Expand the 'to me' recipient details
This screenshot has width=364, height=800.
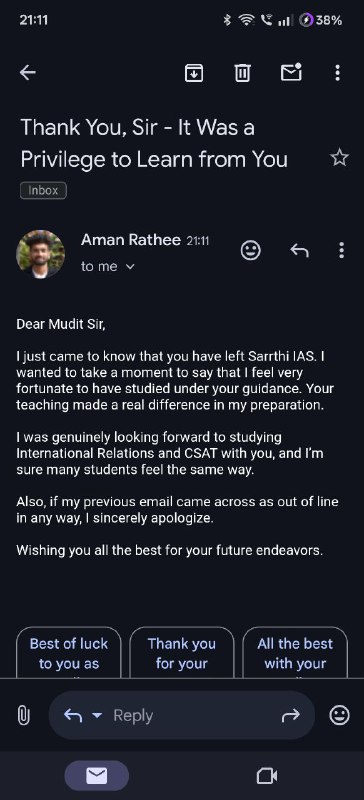tap(108, 266)
